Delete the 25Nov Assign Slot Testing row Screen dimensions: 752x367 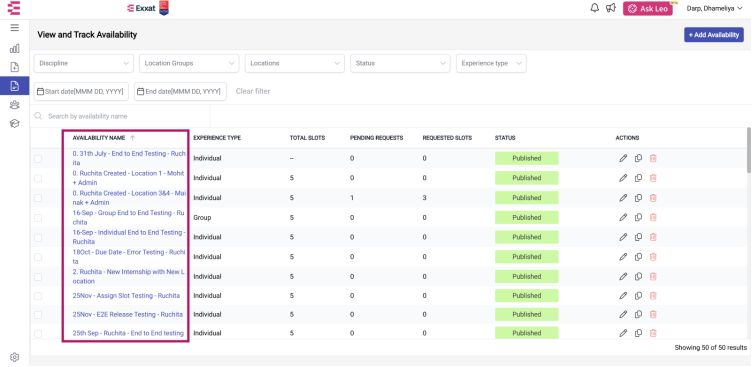653,296
